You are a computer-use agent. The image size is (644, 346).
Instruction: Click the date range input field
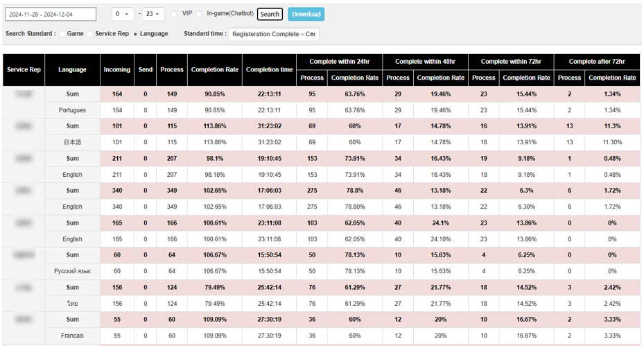51,14
